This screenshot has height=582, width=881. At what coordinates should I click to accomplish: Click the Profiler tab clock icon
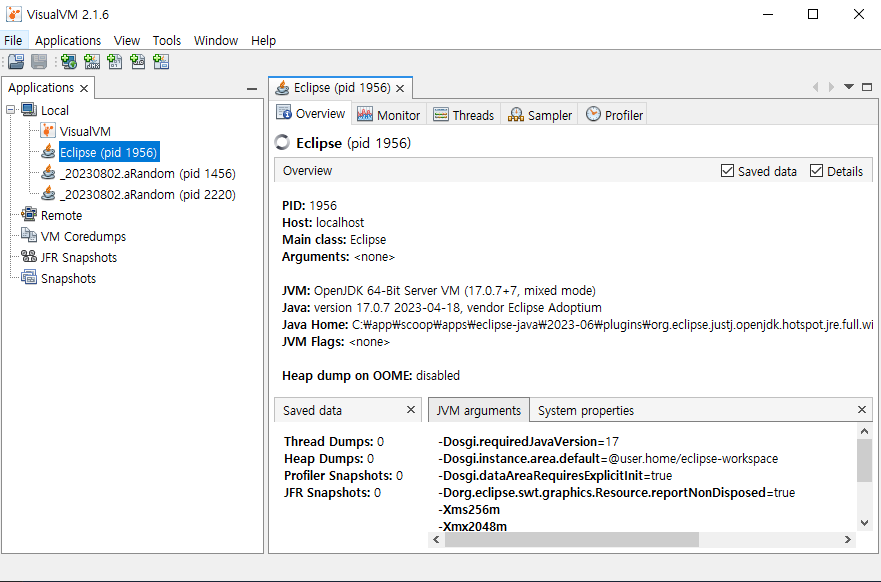593,114
